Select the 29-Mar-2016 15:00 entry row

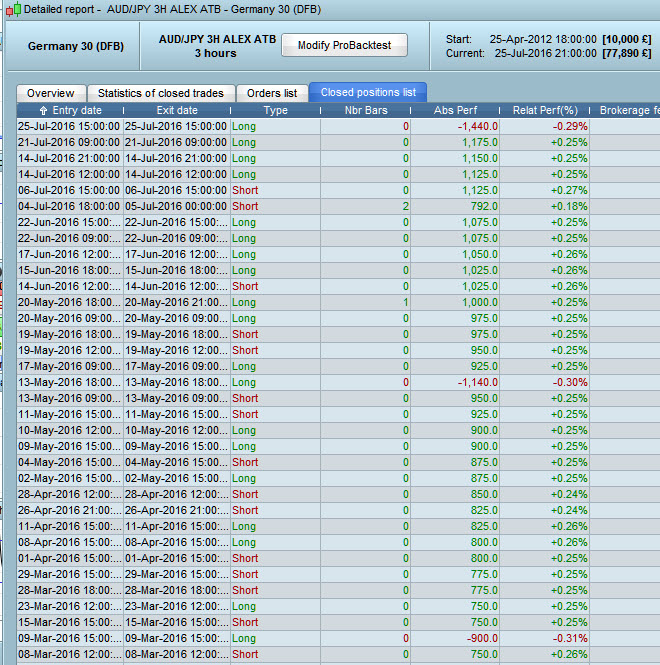[x=338, y=574]
